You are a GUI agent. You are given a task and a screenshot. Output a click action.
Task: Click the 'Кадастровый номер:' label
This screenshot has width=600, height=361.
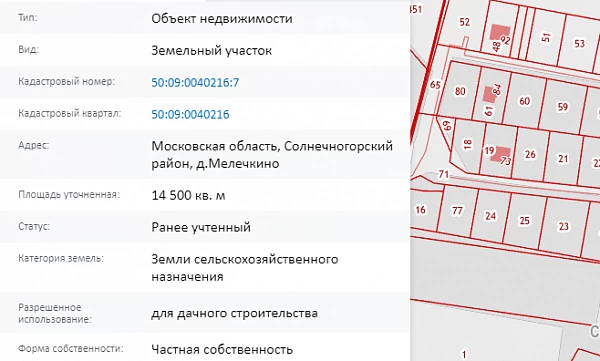pyautogui.click(x=66, y=82)
